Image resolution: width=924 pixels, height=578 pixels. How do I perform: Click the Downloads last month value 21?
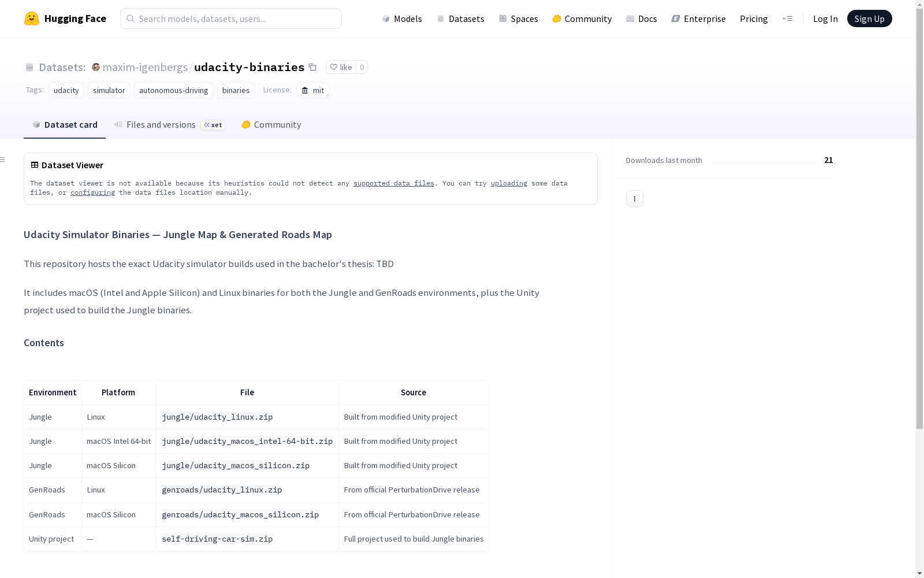(x=829, y=160)
